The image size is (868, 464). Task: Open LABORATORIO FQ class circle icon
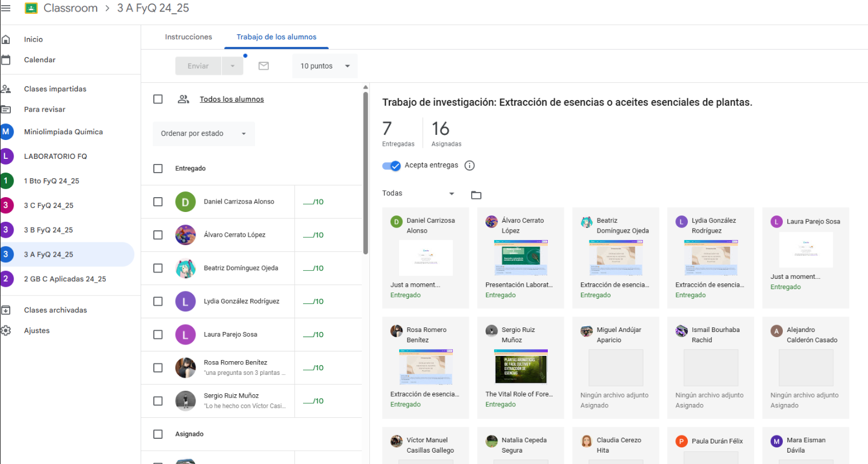(x=6, y=157)
